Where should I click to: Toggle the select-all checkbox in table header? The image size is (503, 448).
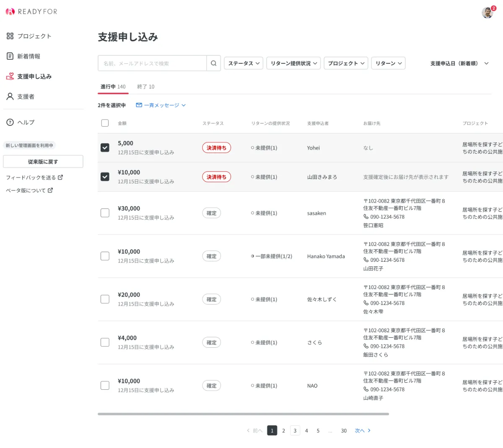coord(105,123)
